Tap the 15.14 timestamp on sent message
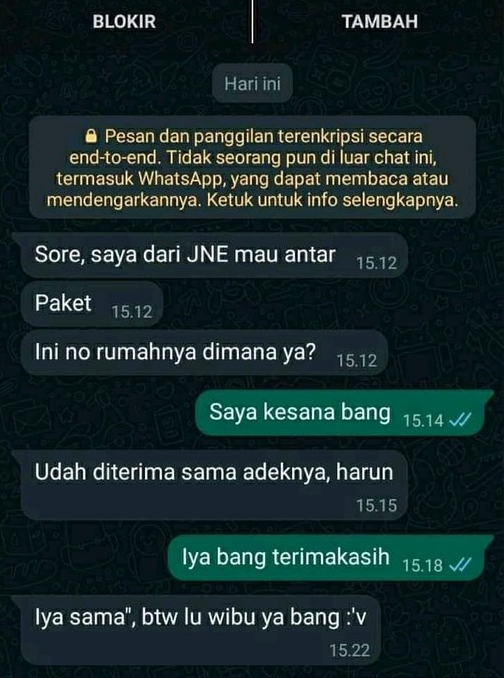Image resolution: width=504 pixels, height=678 pixels. [423, 420]
